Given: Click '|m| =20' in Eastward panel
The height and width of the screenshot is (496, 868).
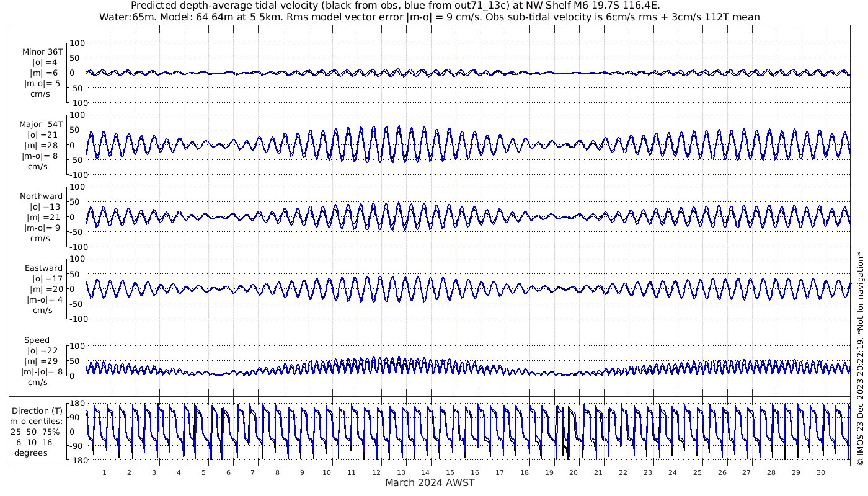Looking at the screenshot, I should [46, 290].
